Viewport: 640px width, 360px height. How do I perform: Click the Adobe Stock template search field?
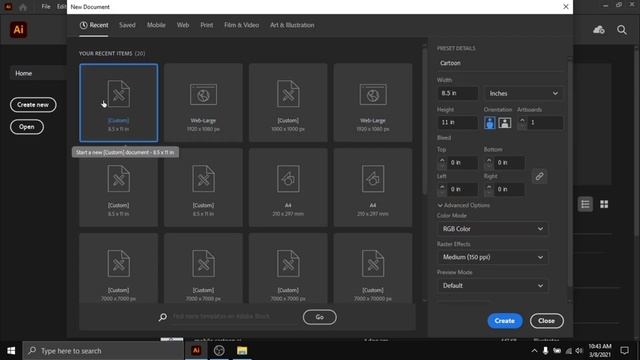235,317
